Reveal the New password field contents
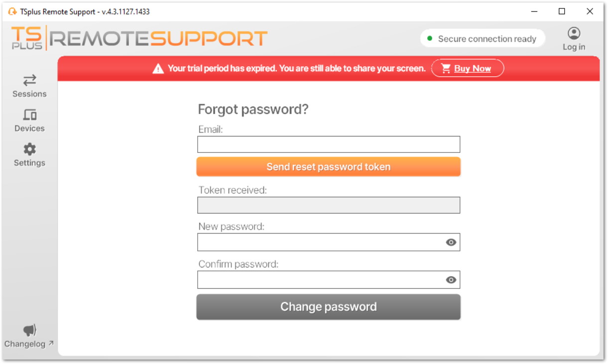 point(451,242)
